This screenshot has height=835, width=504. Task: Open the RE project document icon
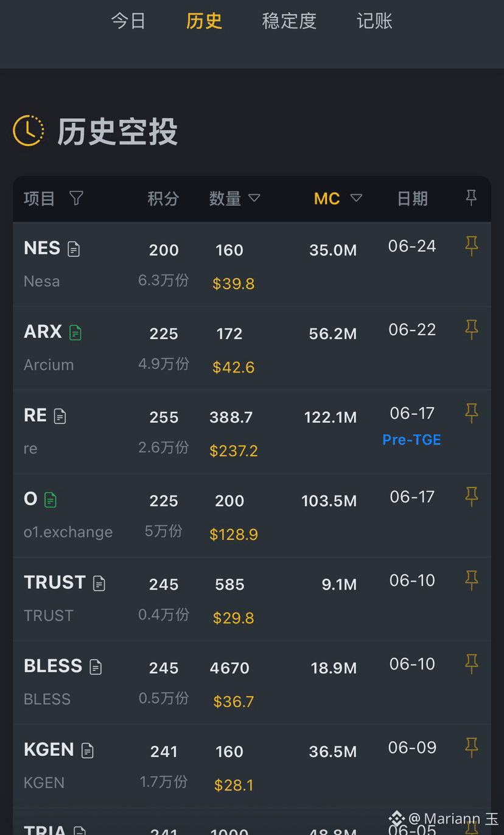[60, 416]
